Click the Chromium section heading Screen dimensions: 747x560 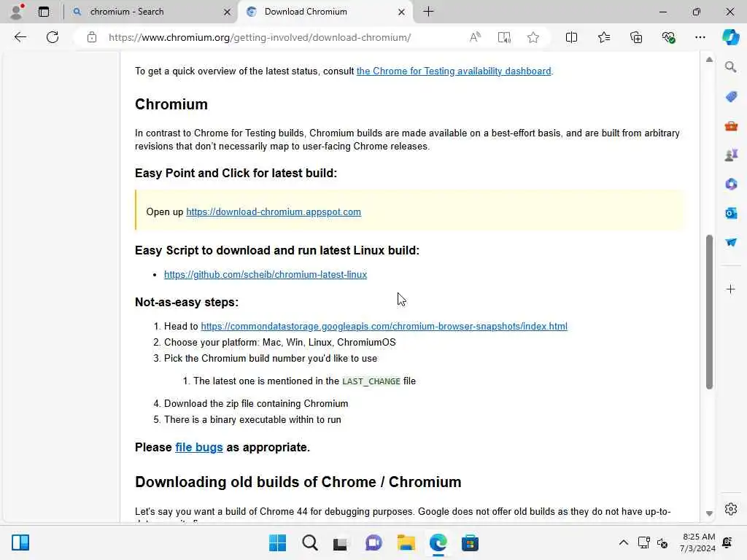pos(171,104)
